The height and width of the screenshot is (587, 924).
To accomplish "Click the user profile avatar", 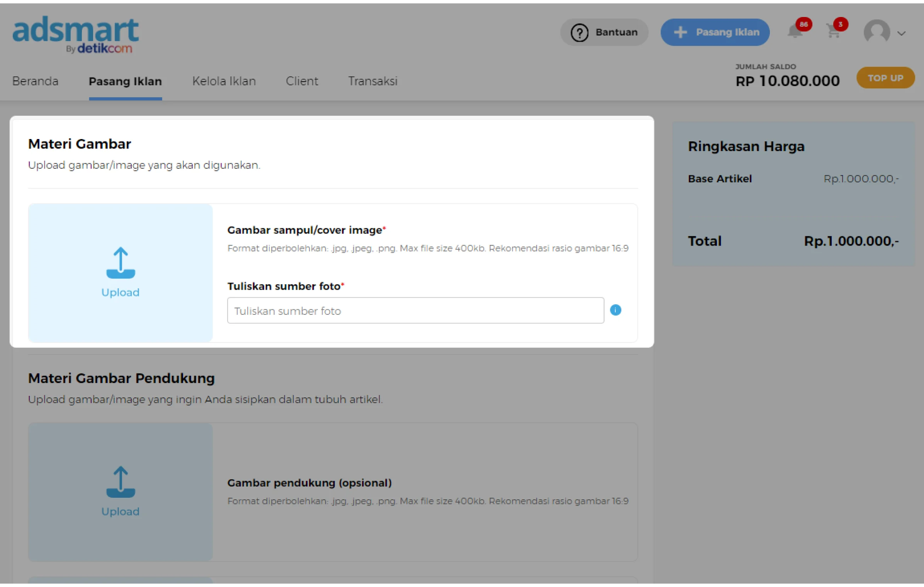I will [877, 32].
